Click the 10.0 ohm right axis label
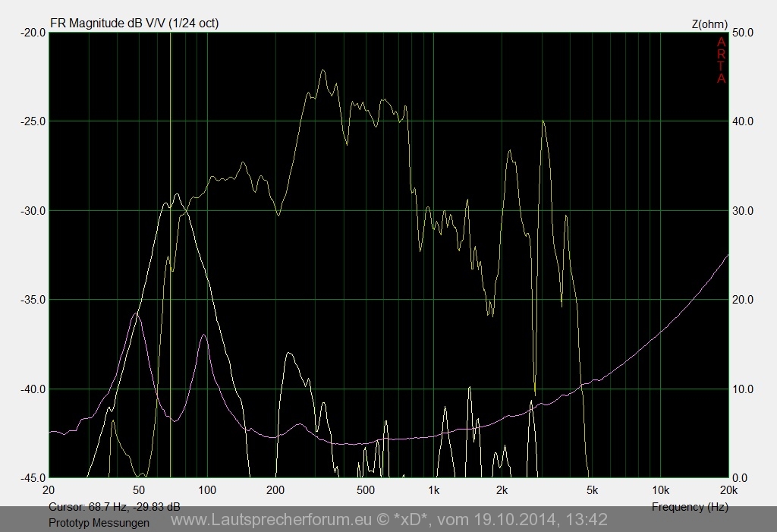The width and height of the screenshot is (777, 532). [x=741, y=389]
